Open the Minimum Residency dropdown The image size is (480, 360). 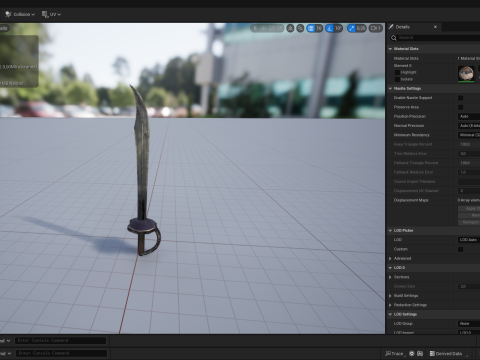coord(469,135)
